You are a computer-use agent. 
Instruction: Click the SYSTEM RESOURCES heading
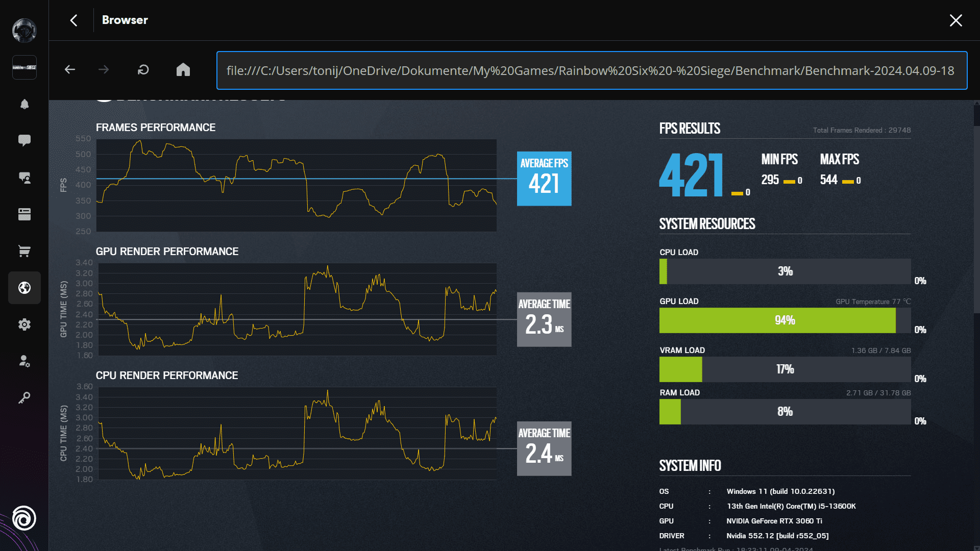(x=707, y=224)
